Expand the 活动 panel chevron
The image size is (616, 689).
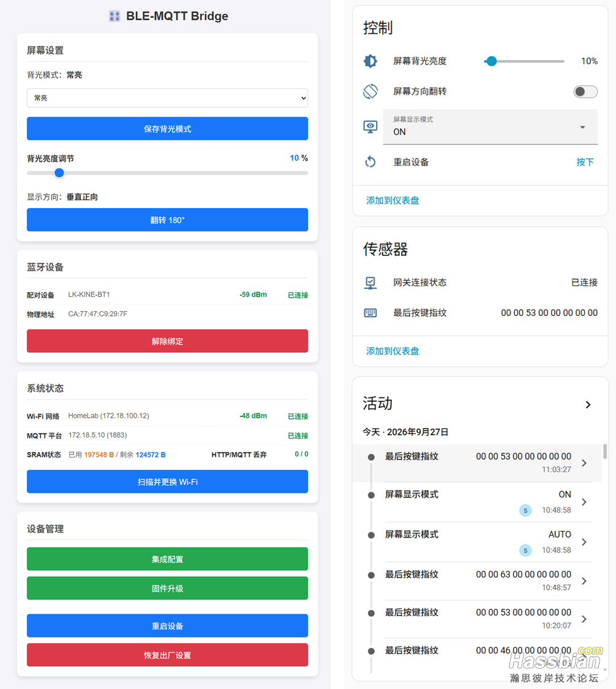click(x=588, y=405)
